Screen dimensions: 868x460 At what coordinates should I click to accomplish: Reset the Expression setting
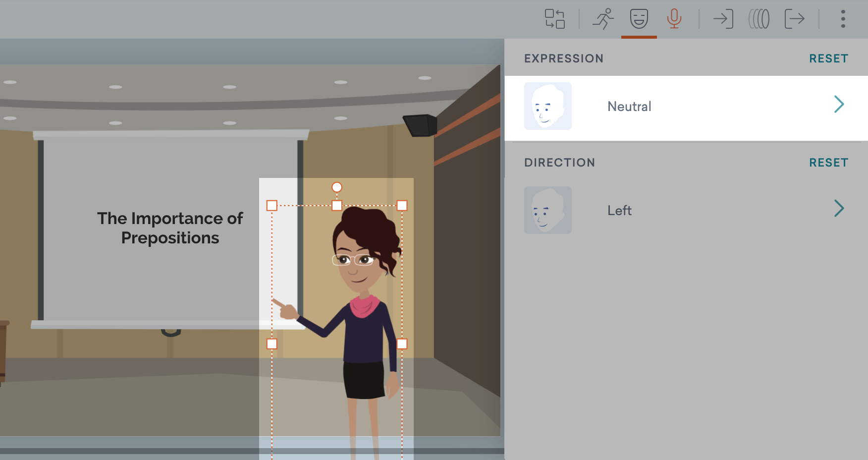(828, 58)
